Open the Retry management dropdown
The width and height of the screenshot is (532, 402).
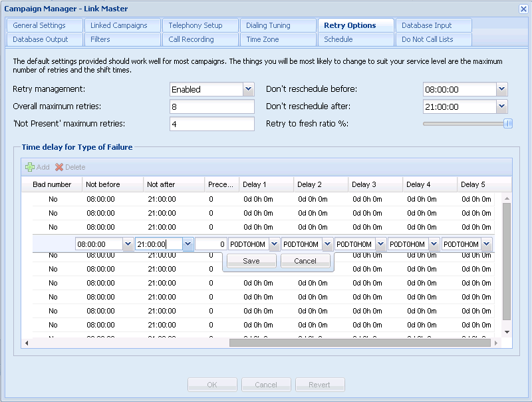248,89
